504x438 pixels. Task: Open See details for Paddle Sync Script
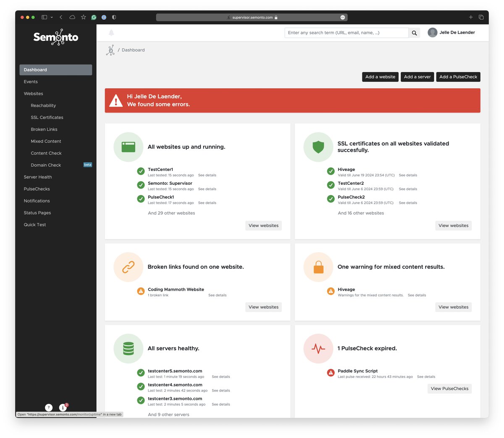[426, 377]
